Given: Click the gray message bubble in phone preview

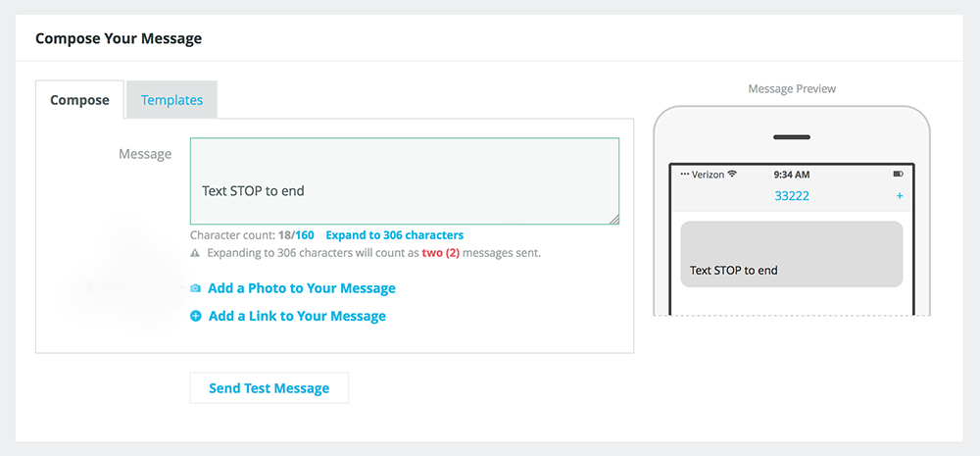Looking at the screenshot, I should pyautogui.click(x=792, y=254).
